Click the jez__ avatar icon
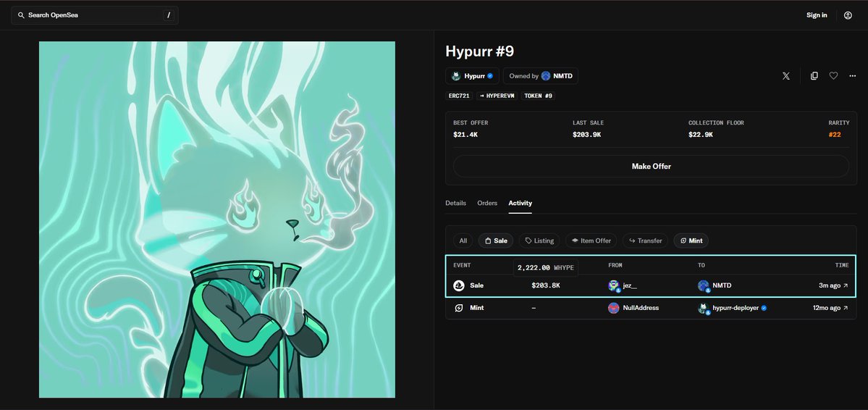Viewport: 868px width, 410px height. pyautogui.click(x=614, y=286)
